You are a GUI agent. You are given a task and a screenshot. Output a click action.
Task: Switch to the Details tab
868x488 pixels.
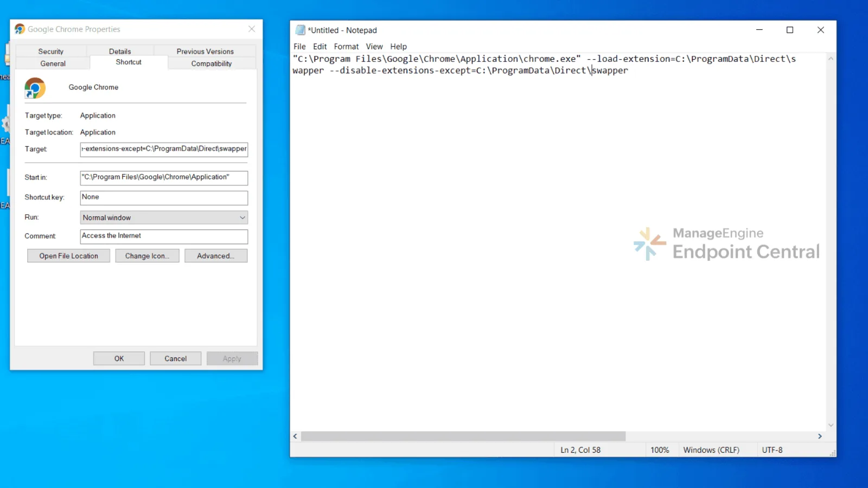pyautogui.click(x=120, y=52)
